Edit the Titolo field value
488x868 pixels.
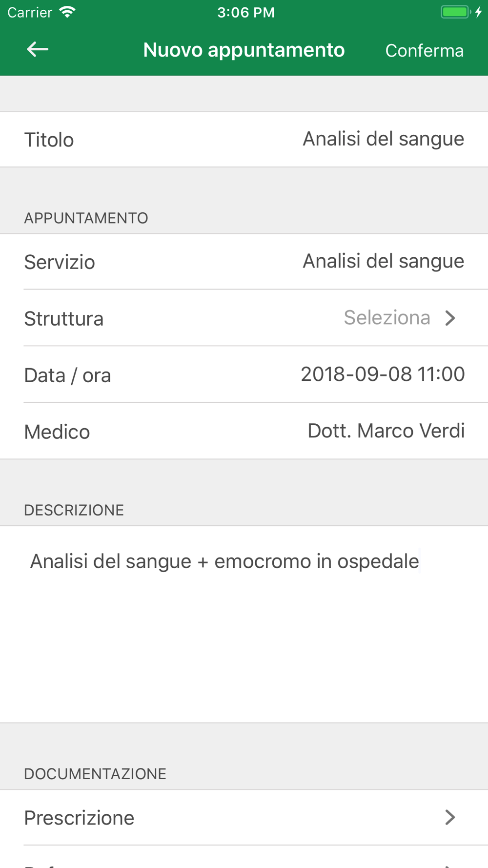pos(383,139)
